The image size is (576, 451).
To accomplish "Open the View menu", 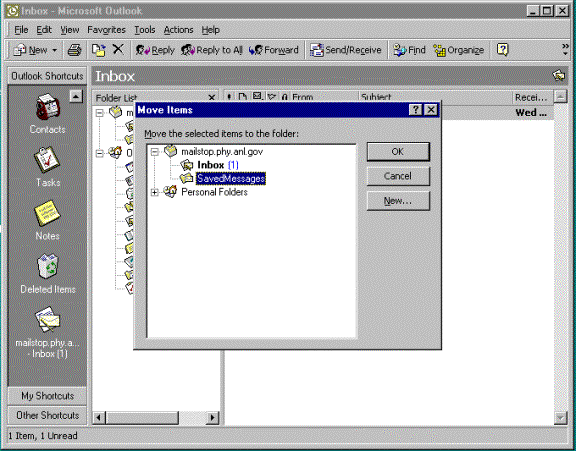I will 69,30.
